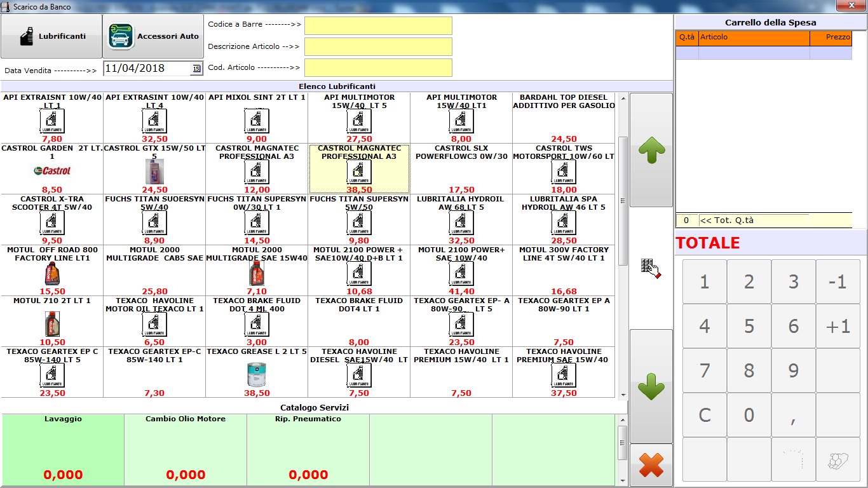
Task: Select Castrol TWS Motorsport 10W/60 item
Action: 564,169
